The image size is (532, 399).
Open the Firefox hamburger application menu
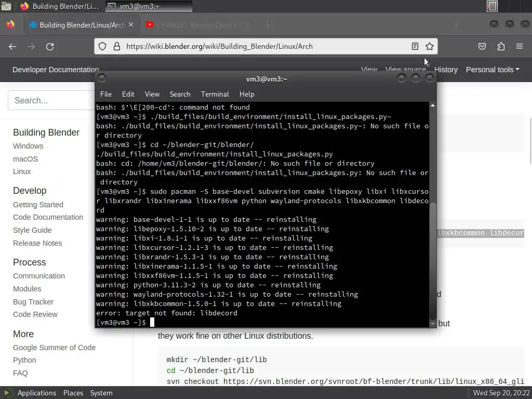(520, 46)
